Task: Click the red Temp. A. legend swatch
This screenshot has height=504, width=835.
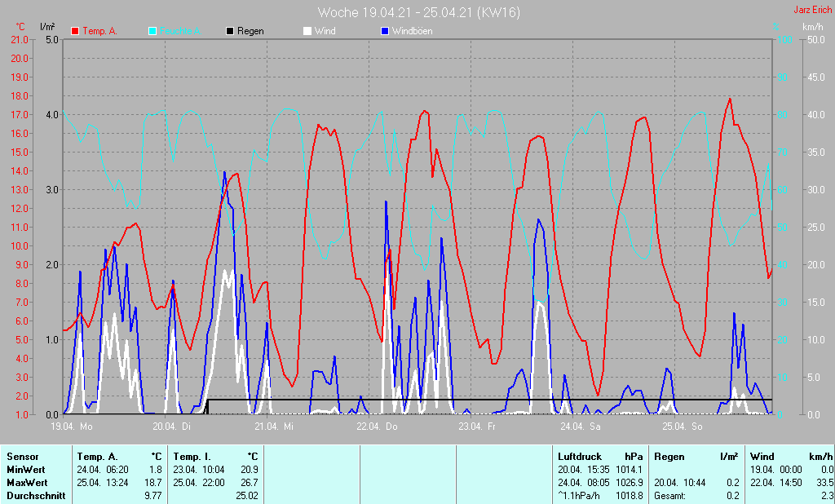Action: tap(75, 31)
